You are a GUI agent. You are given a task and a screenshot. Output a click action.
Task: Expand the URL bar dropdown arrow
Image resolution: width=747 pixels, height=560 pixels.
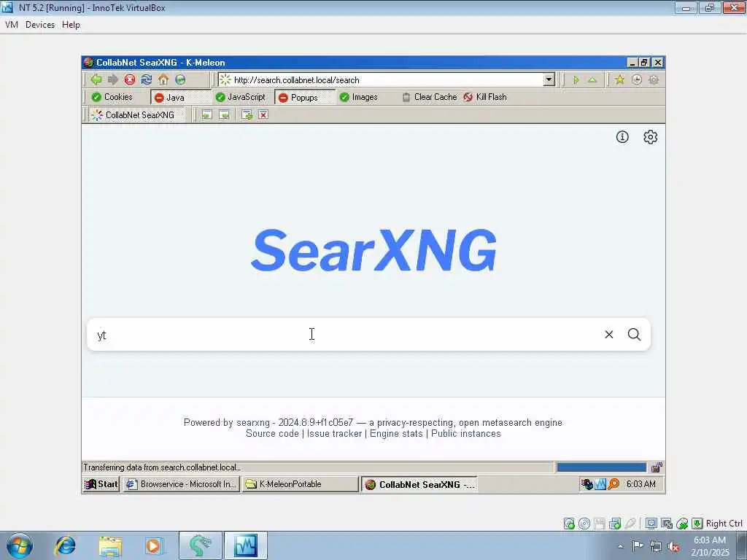point(549,80)
